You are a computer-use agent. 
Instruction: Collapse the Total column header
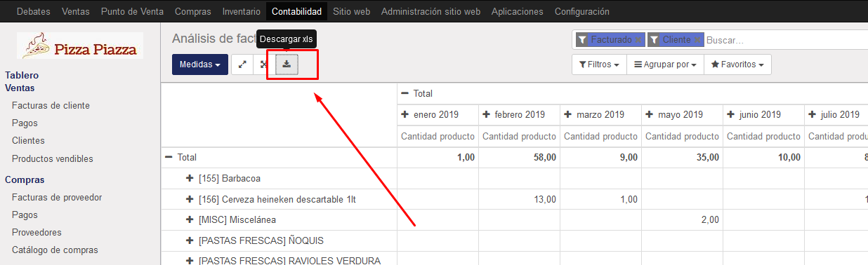pos(405,93)
